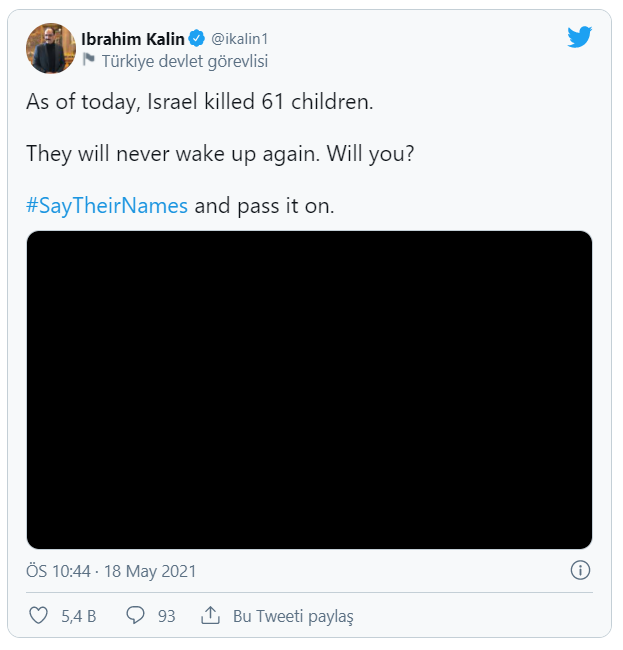This screenshot has width=623, height=650.
Task: Open the @ikalin1 handle link
Action: (241, 39)
